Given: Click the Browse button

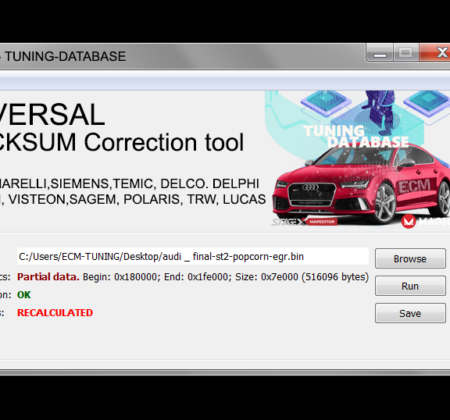Looking at the screenshot, I should pyautogui.click(x=410, y=258).
